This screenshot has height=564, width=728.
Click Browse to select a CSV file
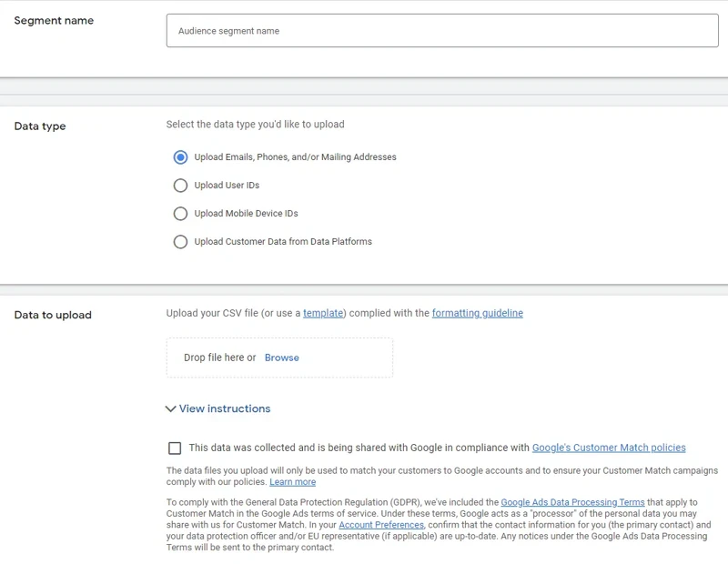pyautogui.click(x=282, y=358)
